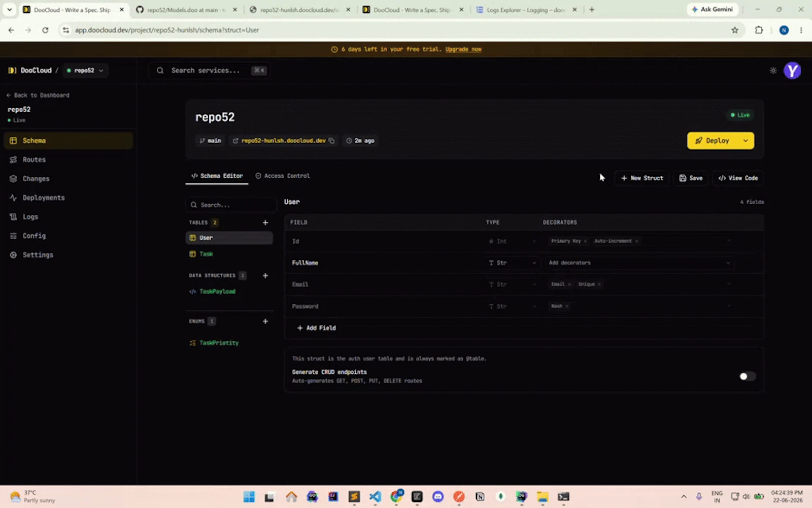Screen dimensions: 812x508
Task: Click the Ask Gemini button
Action: click(712, 9)
